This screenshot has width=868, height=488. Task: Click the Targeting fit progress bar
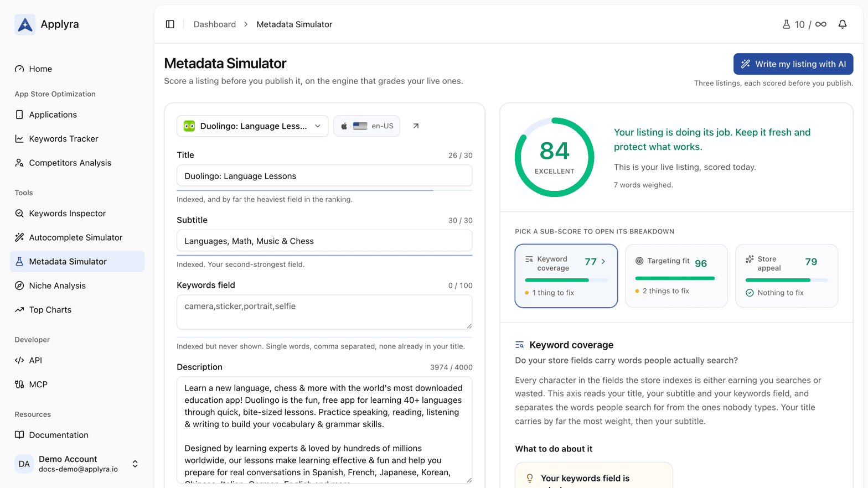tap(676, 278)
